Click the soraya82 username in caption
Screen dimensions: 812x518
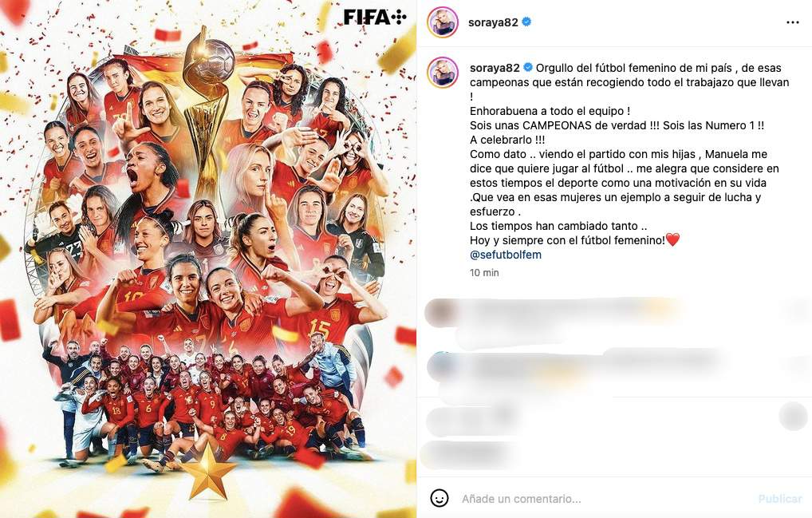[495, 68]
